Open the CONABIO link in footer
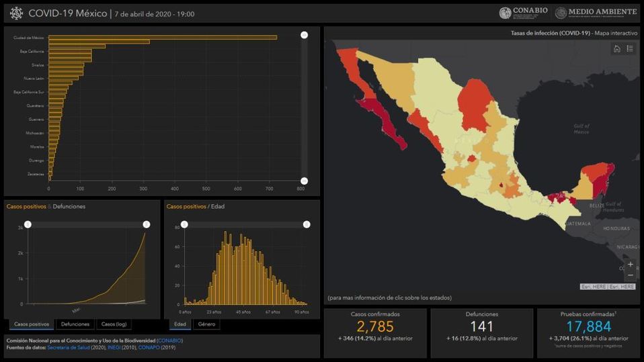This screenshot has height=362, width=644. (x=169, y=341)
